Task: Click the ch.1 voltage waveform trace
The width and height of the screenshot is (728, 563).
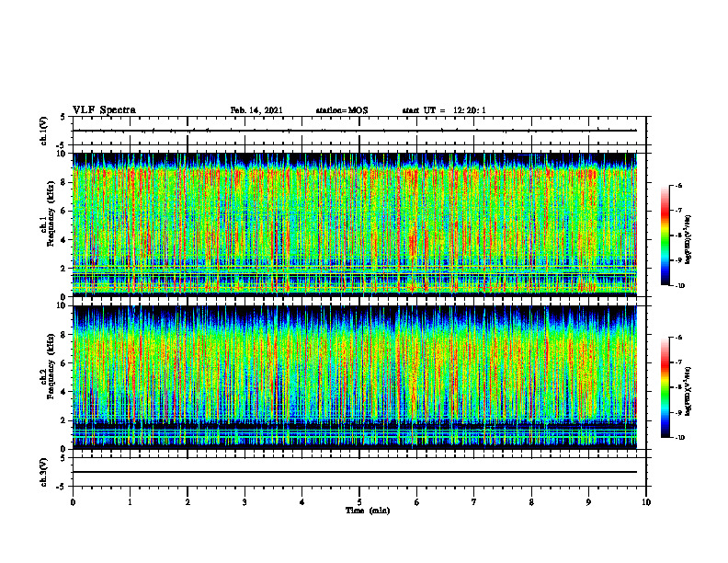Action: click(x=355, y=131)
